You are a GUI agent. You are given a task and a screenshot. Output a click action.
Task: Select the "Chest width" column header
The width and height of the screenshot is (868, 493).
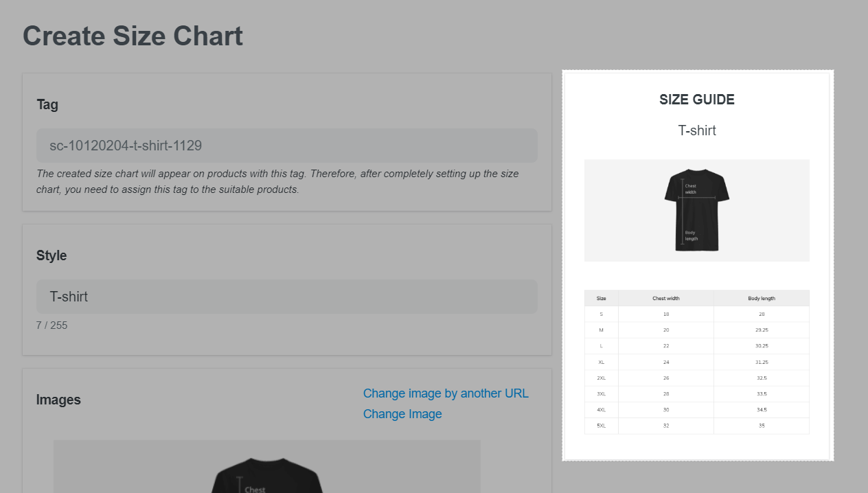(665, 298)
